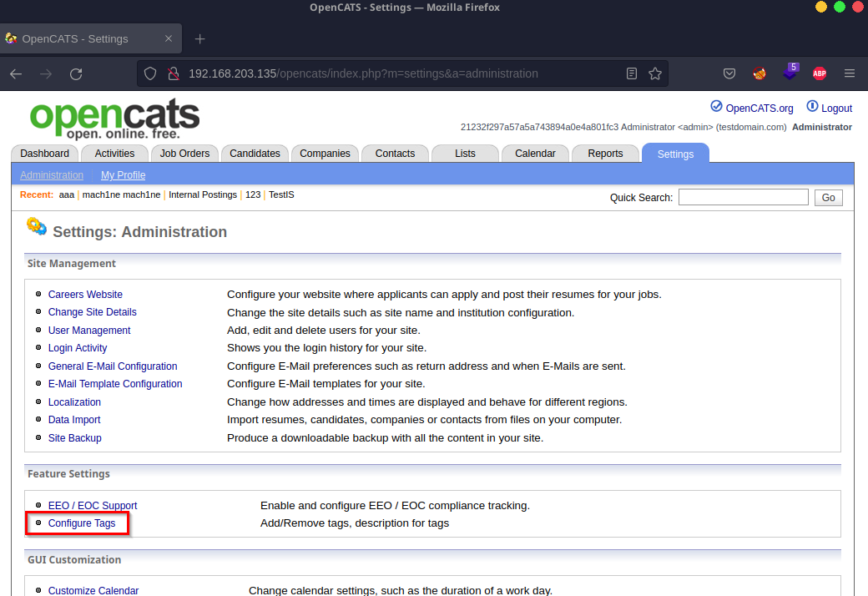
Task: Open the Firefox hamburger menu
Action: (x=850, y=73)
